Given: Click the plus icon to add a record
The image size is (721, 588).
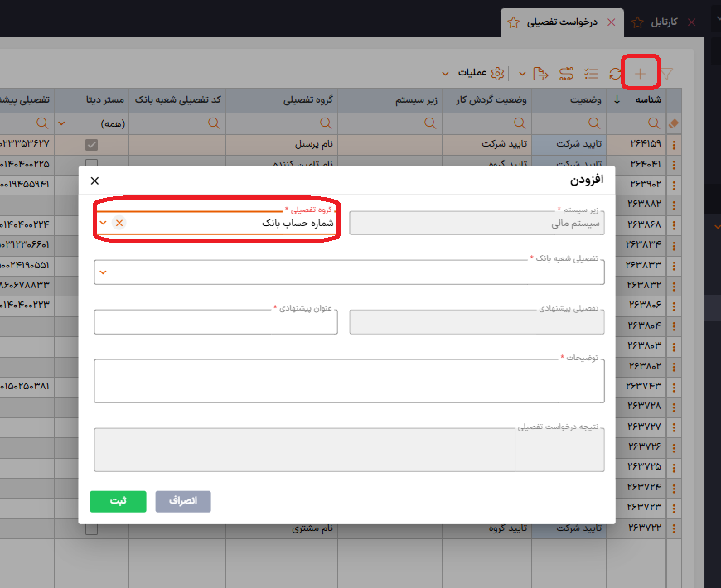Looking at the screenshot, I should tap(640, 74).
